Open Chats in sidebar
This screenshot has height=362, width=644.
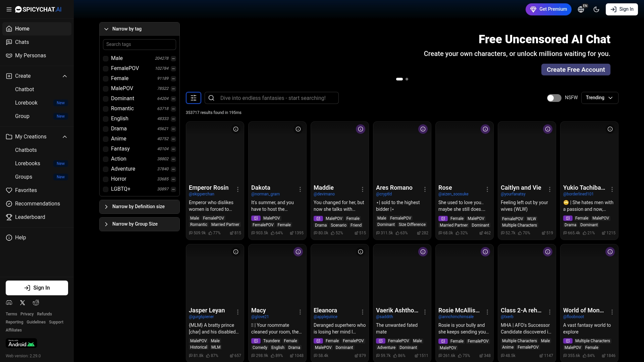(x=37, y=42)
